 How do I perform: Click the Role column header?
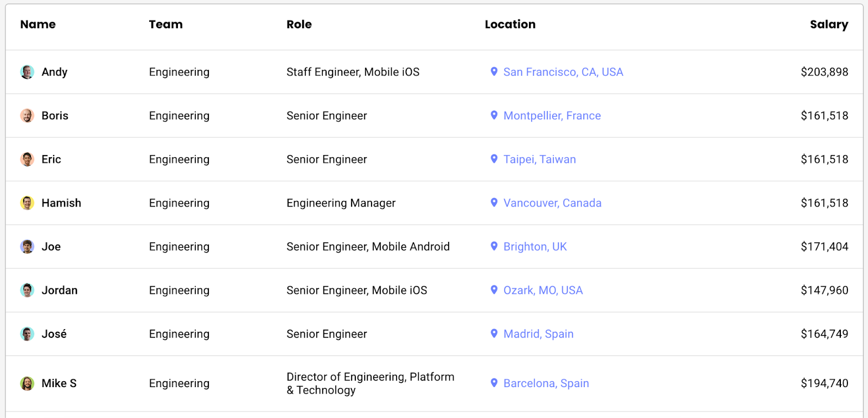(299, 24)
